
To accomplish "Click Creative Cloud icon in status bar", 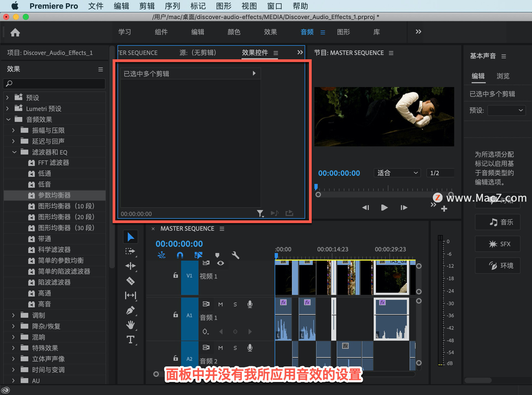I will tap(6, 390).
